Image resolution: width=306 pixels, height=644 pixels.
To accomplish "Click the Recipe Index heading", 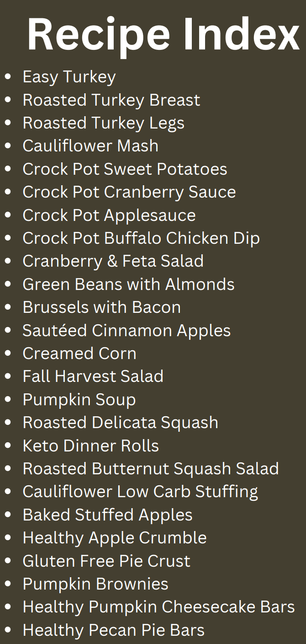I will coord(163,35).
